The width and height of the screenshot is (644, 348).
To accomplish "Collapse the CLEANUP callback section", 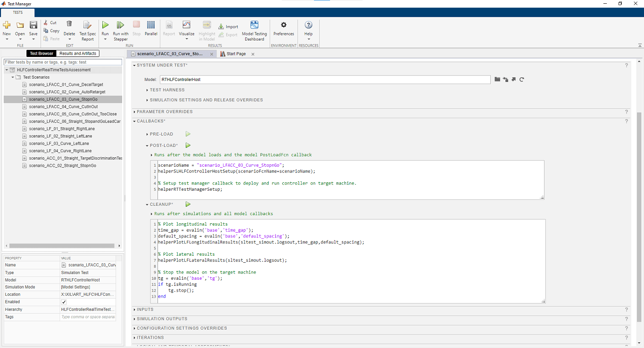I will [x=148, y=204].
